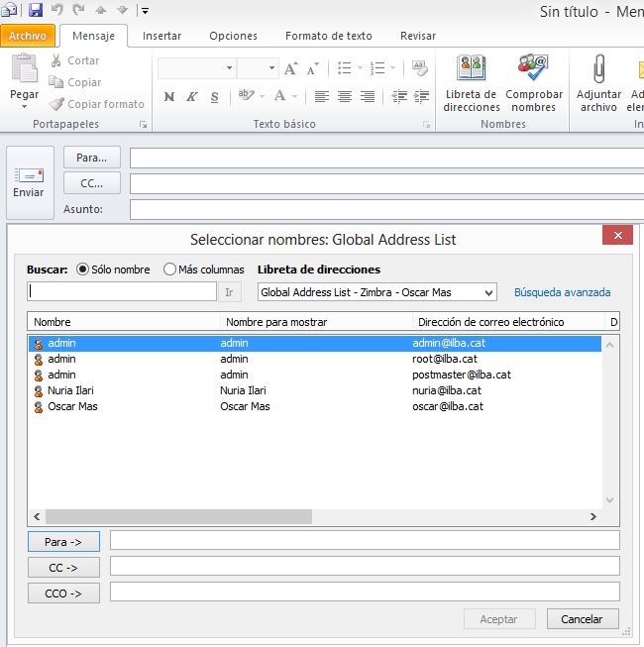Click the Pegar clipboard icon
Viewport: 644px width, 647px height.
tap(25, 68)
